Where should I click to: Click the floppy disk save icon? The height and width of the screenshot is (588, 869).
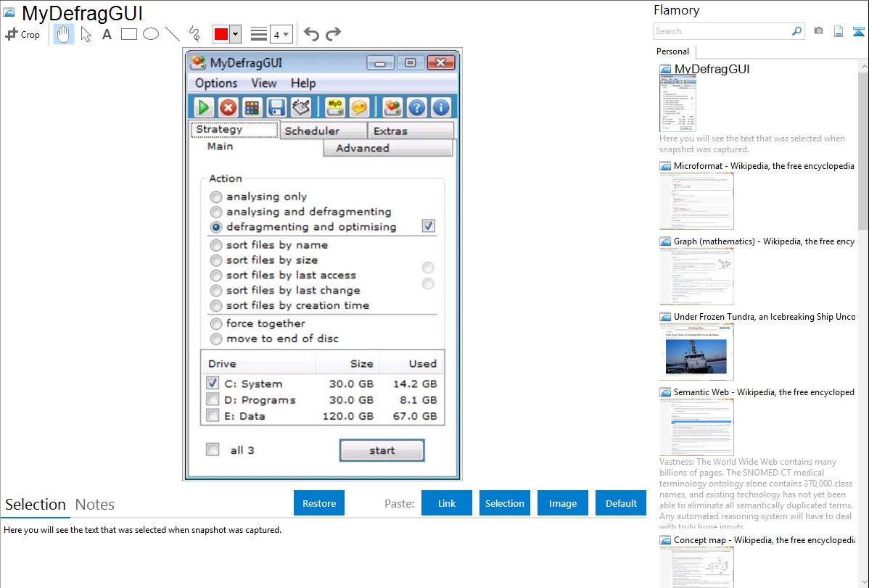point(276,107)
